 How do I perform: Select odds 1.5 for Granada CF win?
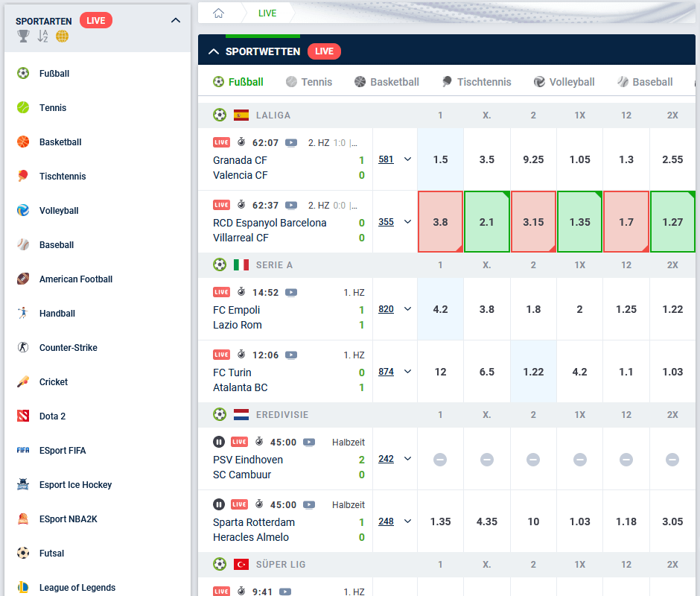(x=440, y=159)
